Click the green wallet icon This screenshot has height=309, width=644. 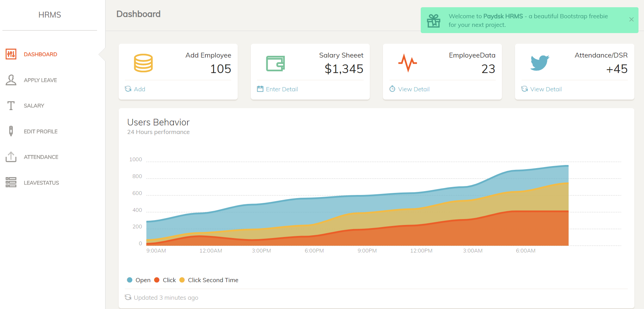point(275,63)
